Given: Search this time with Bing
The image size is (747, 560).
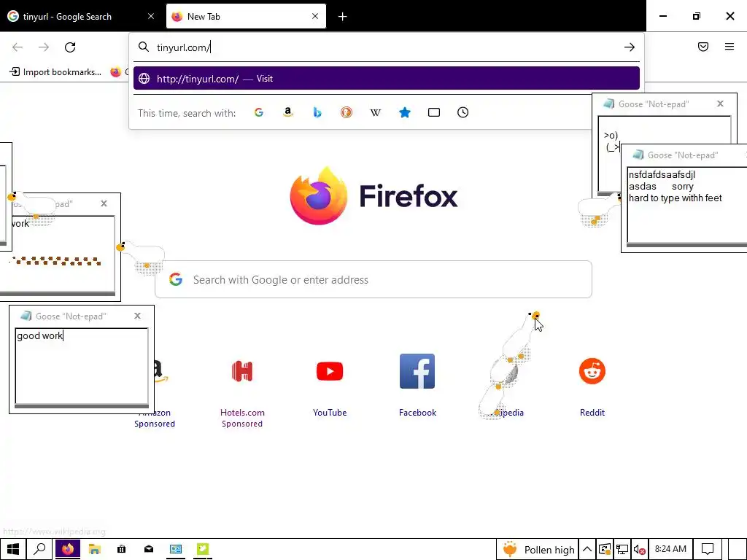Looking at the screenshot, I should point(317,112).
